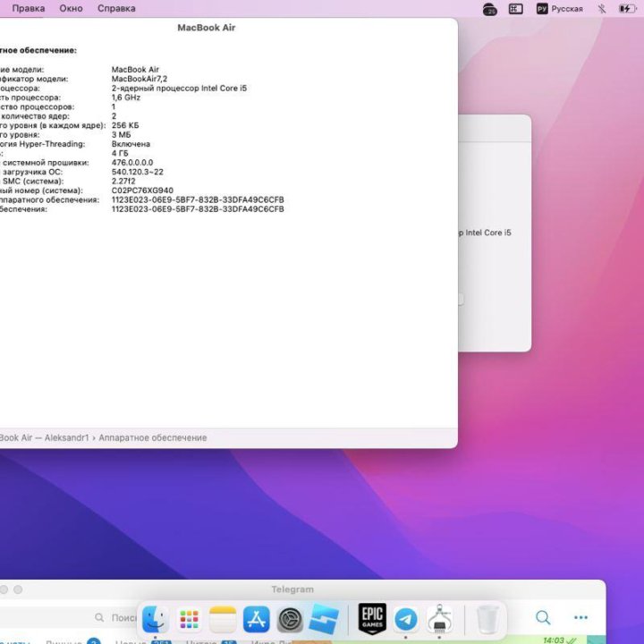Click System Information icon in Dock

439,619
